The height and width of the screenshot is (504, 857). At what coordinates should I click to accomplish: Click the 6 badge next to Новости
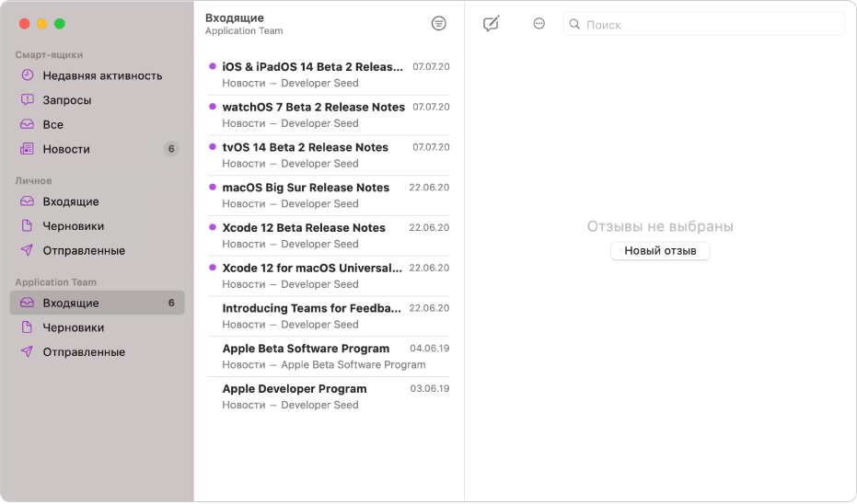pos(171,148)
